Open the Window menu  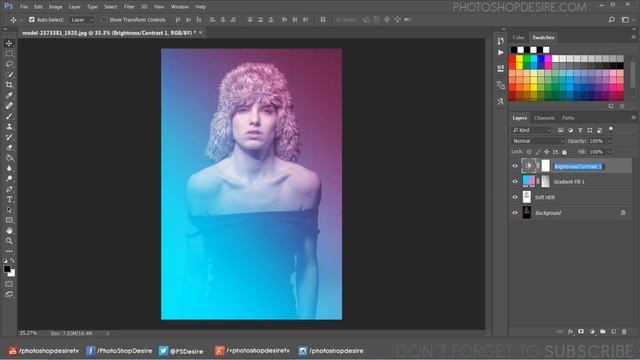180,7
